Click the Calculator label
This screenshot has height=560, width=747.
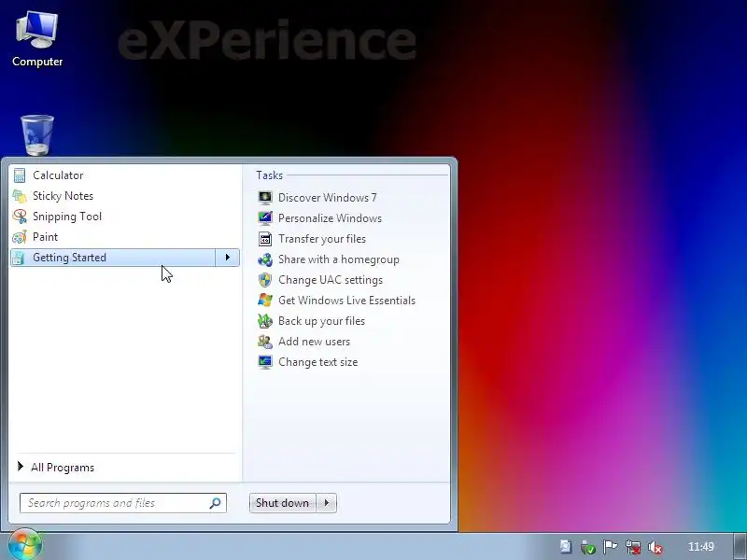[58, 175]
